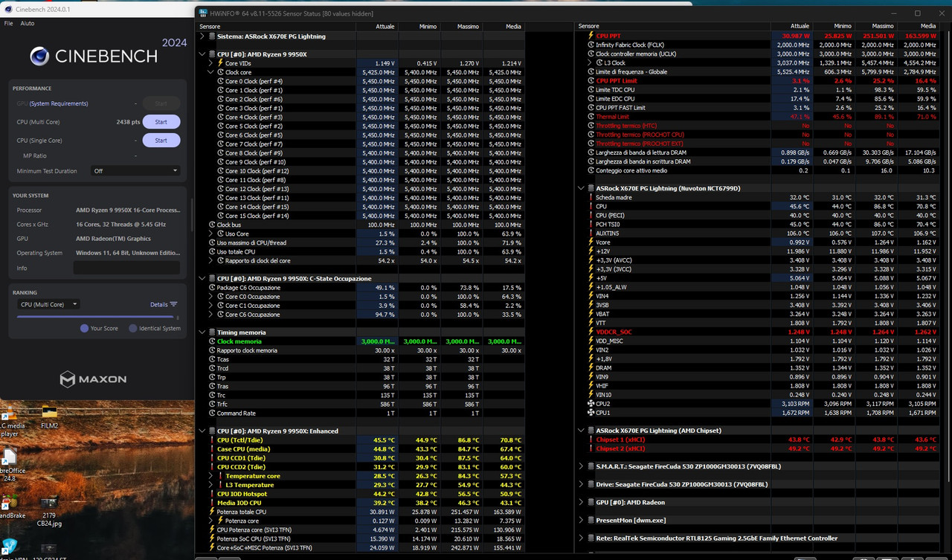Click the clock icon beside Thermal Limit
The height and width of the screenshot is (560, 952).
[x=591, y=117]
